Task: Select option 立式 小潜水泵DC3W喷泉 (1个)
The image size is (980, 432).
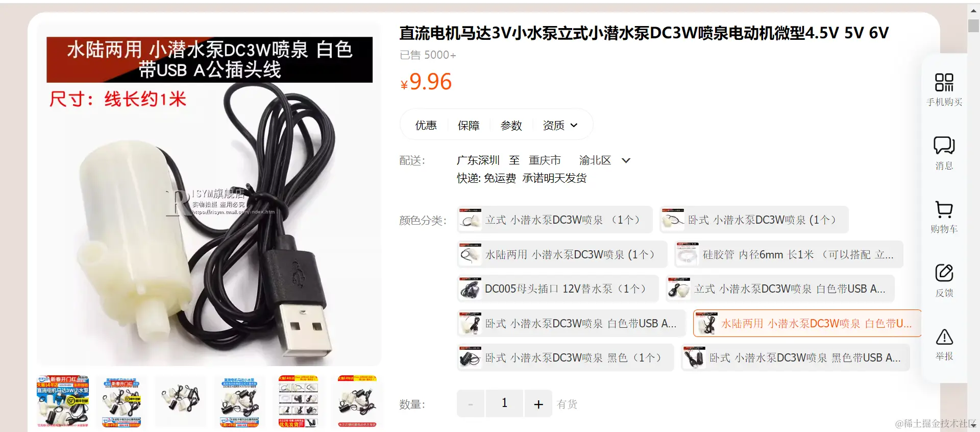Action: (x=555, y=220)
